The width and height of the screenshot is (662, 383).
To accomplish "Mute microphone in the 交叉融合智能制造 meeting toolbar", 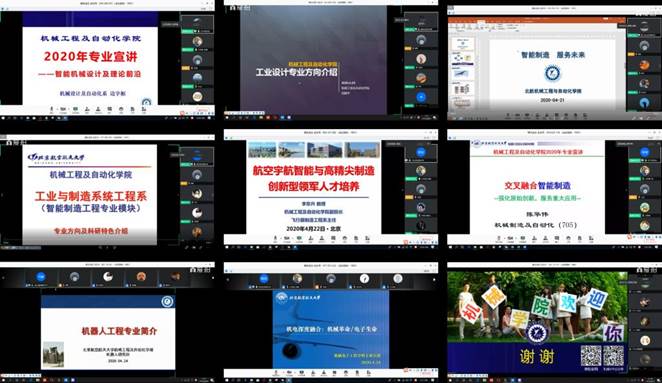I will [x=499, y=239].
